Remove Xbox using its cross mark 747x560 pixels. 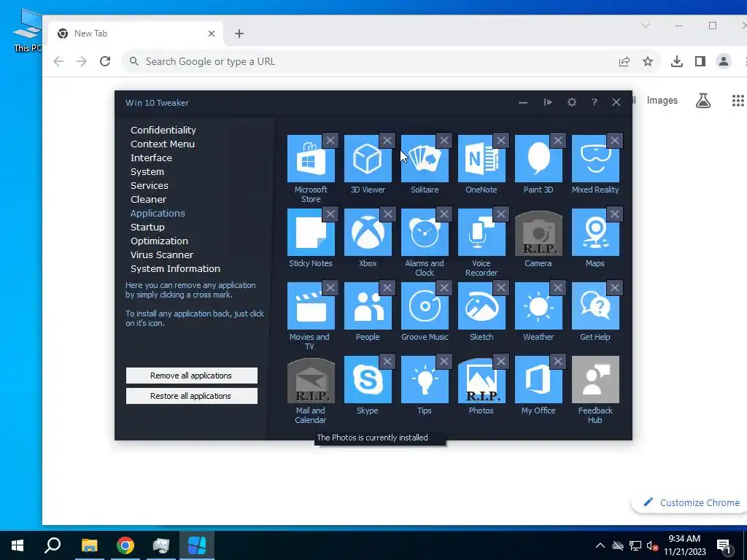(x=387, y=214)
